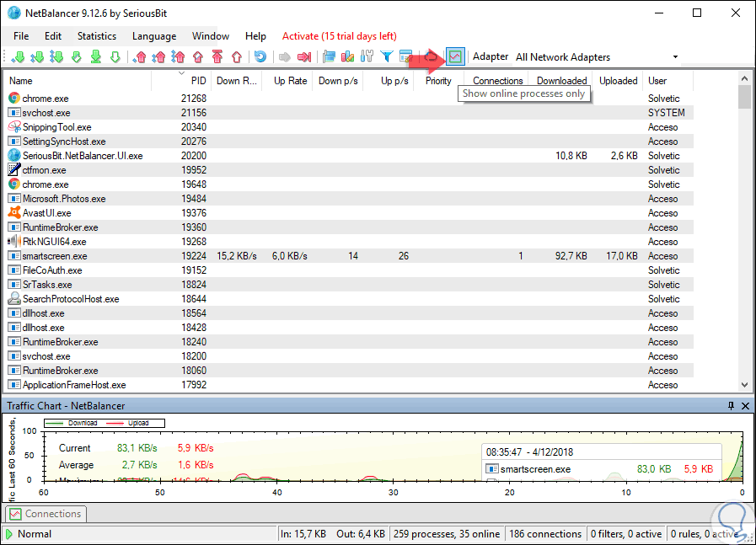Open the bar chart with pencil icon
The height and width of the screenshot is (545, 756).
pyautogui.click(x=347, y=57)
